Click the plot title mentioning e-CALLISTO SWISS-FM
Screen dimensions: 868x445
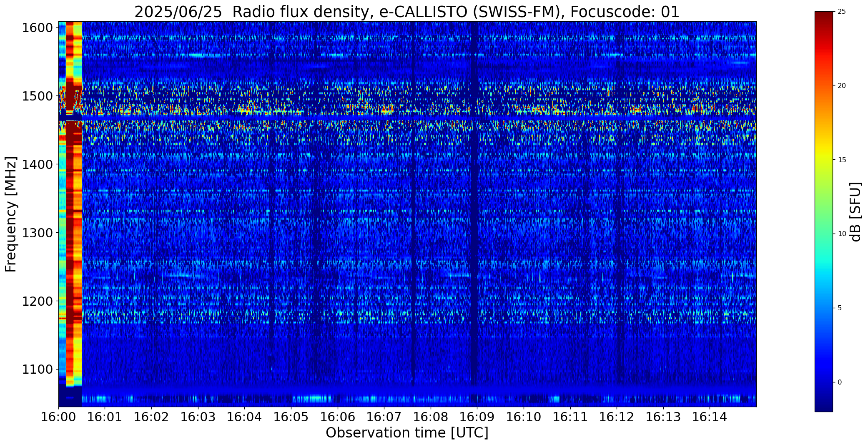pos(407,12)
